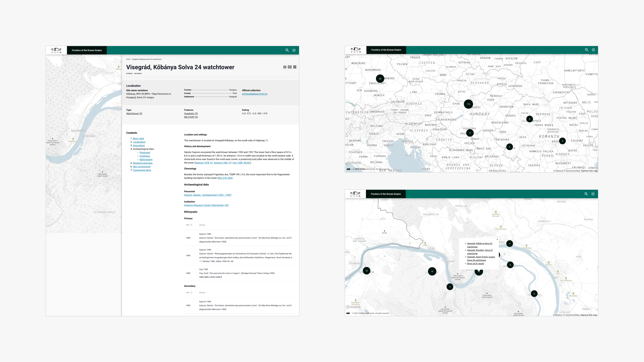Click the CLIR logo on the detail page
Viewport: 644px width, 362px height.
click(x=56, y=50)
